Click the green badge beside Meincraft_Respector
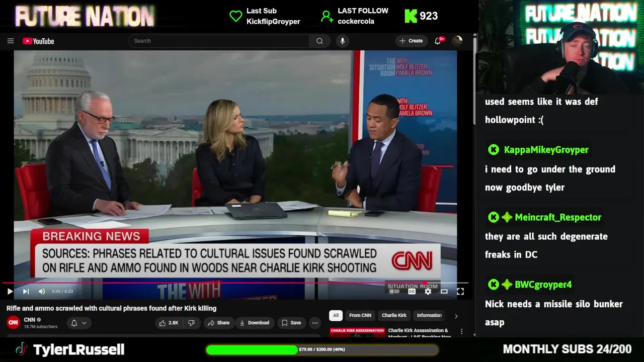The image size is (644, 362). click(507, 217)
